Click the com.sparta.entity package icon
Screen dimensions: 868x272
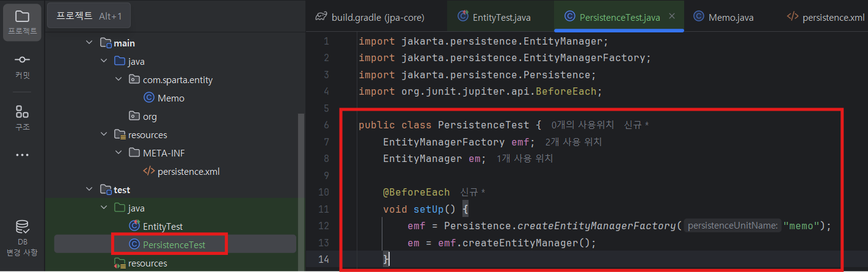click(x=134, y=79)
